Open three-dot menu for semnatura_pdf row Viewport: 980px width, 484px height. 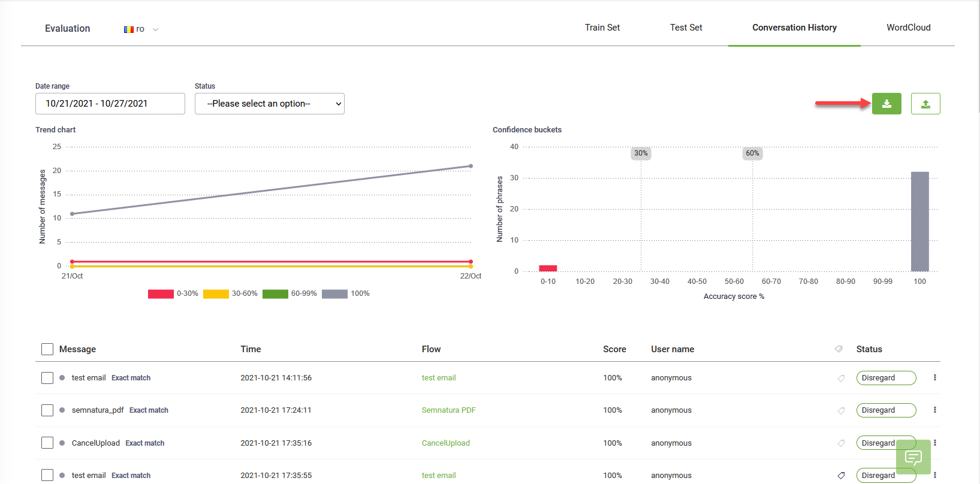[934, 410]
